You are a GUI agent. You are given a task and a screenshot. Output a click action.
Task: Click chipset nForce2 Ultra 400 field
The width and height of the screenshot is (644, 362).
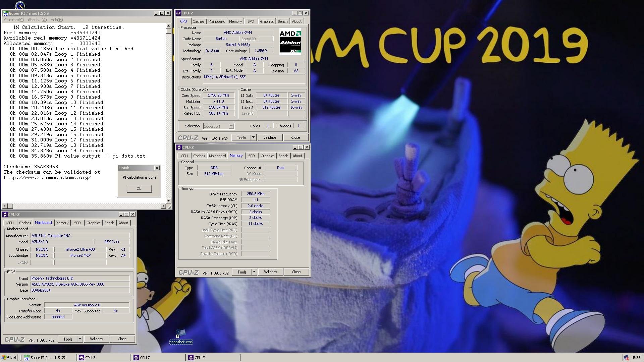coord(80,249)
